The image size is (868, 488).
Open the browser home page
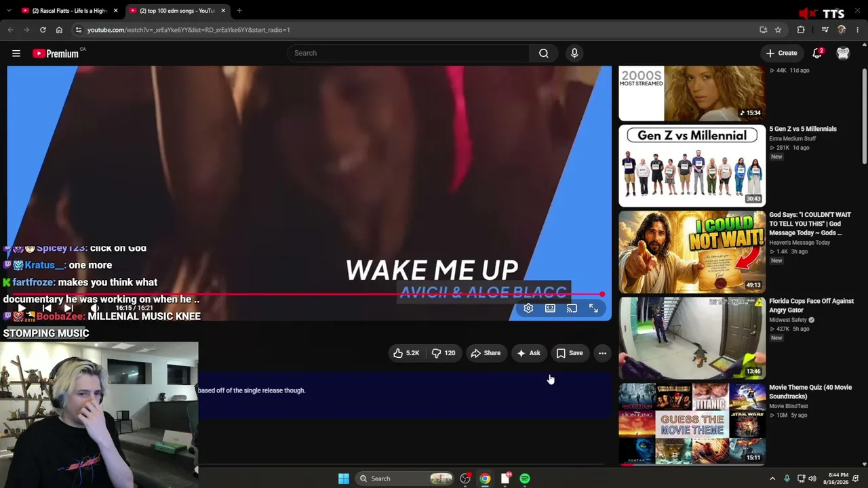59,30
